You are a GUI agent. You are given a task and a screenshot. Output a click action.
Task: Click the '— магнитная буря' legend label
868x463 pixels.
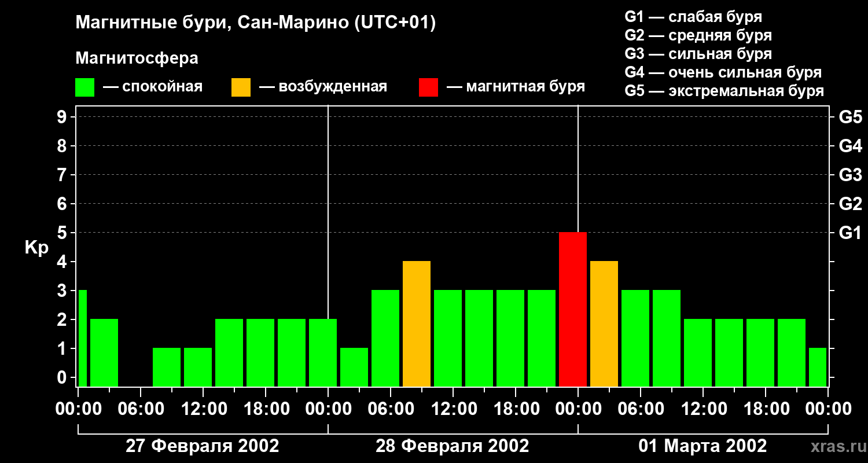pos(516,87)
